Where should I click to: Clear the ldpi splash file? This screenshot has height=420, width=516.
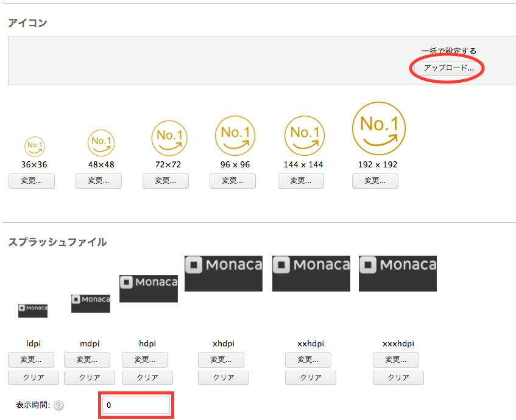tap(34, 377)
